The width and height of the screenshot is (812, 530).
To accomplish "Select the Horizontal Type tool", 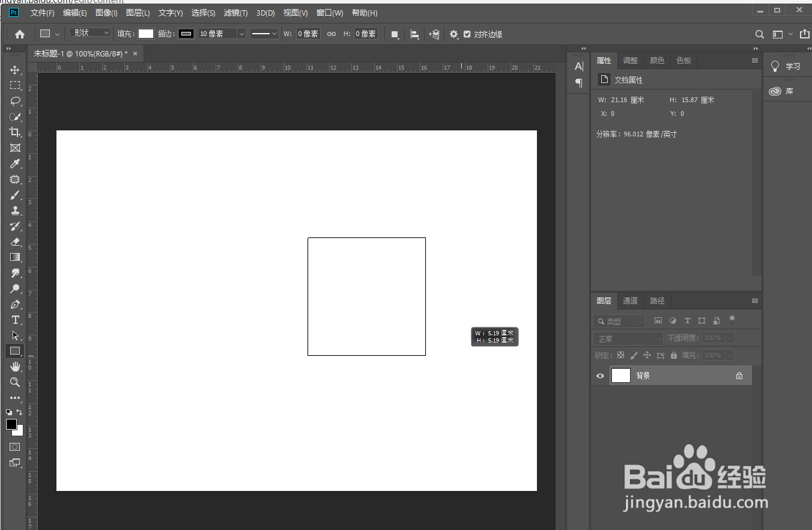I will pos(15,320).
